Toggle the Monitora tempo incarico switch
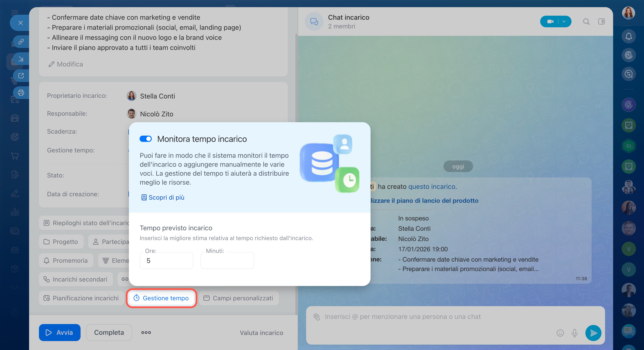The height and width of the screenshot is (350, 644). pos(145,139)
